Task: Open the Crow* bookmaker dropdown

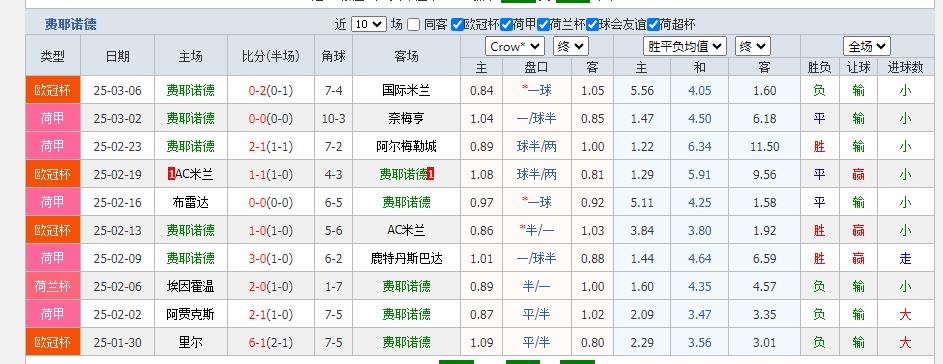Action: pyautogui.click(x=515, y=46)
